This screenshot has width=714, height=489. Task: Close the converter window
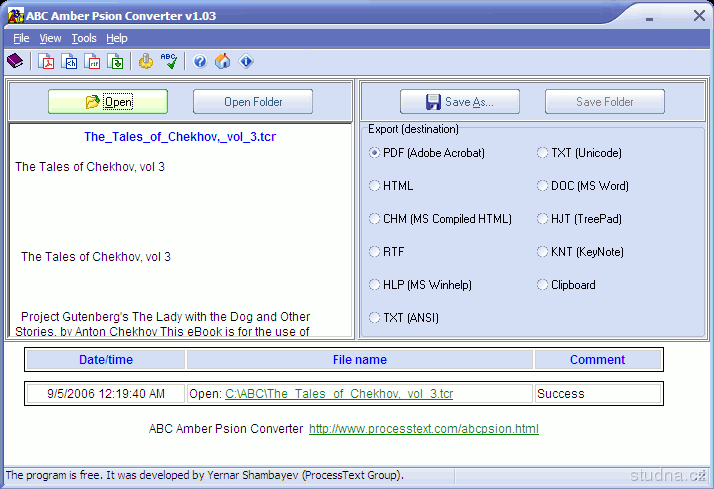[699, 16]
